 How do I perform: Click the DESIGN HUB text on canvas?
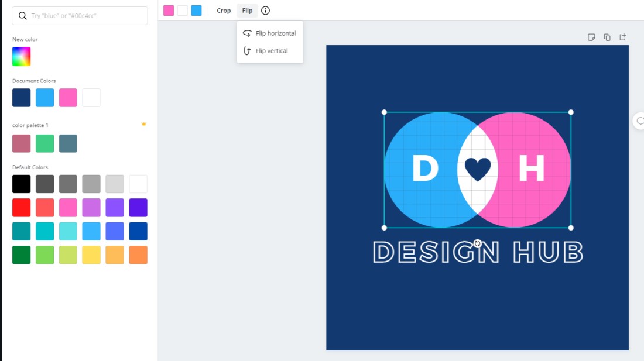pyautogui.click(x=478, y=252)
